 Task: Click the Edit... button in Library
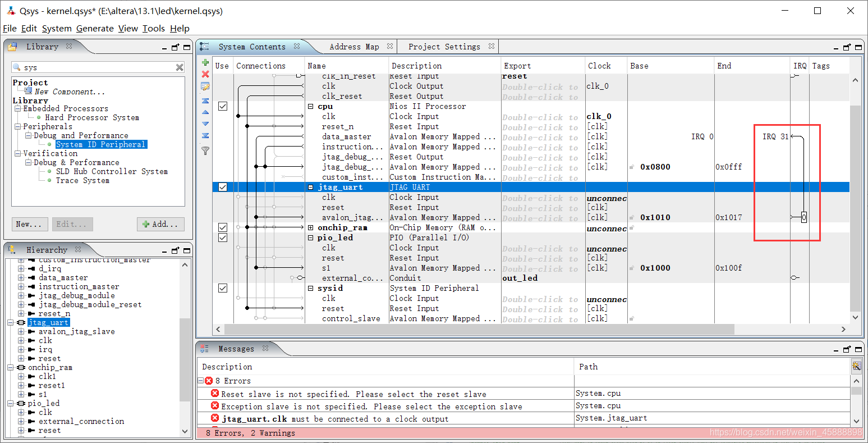(x=72, y=224)
